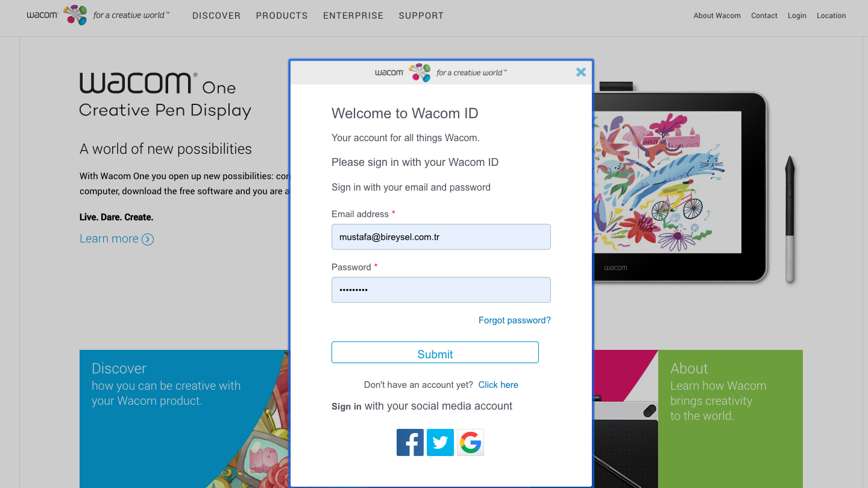Click the Email address field
868x488 pixels.
pyautogui.click(x=441, y=236)
